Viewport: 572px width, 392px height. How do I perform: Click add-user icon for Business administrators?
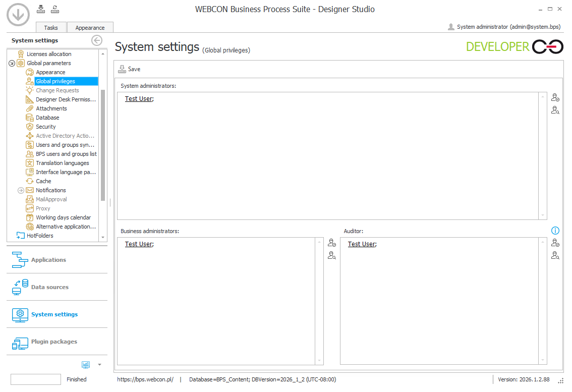332,243
